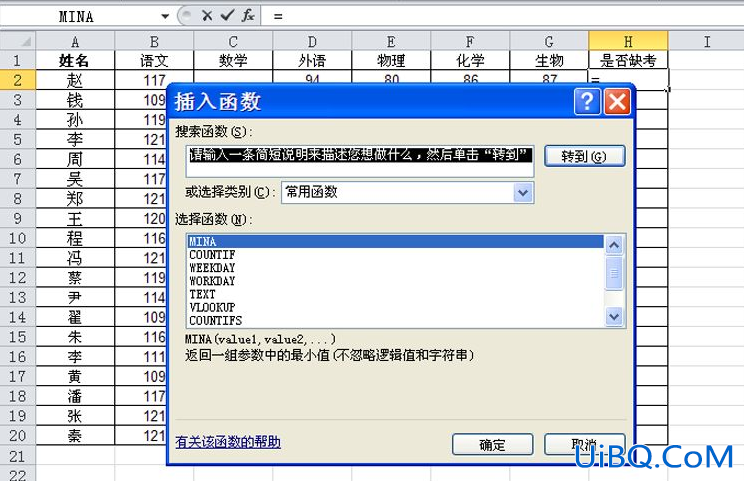Confirm formula entry with the checkmark icon
This screenshot has width=744, height=481.
click(x=228, y=16)
